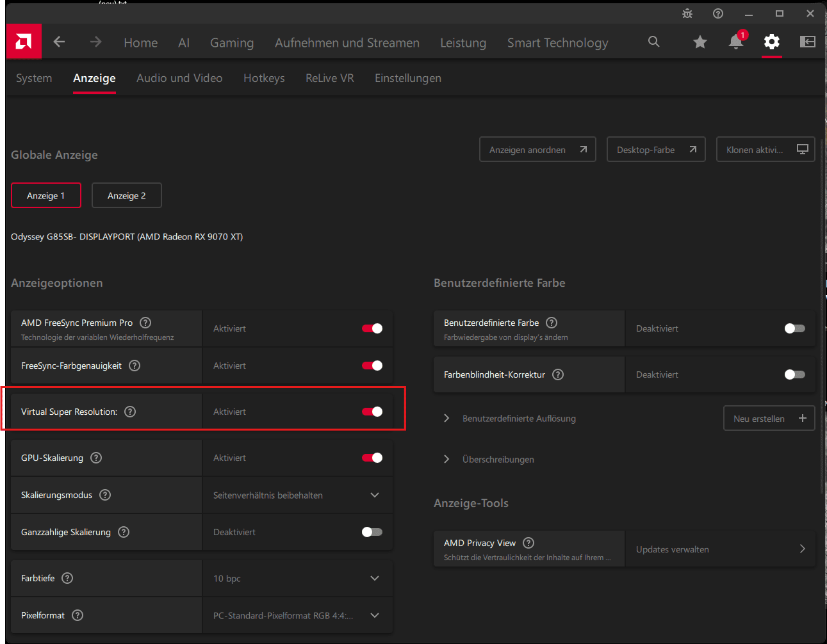
Task: Open the Leistung tab
Action: [463, 42]
